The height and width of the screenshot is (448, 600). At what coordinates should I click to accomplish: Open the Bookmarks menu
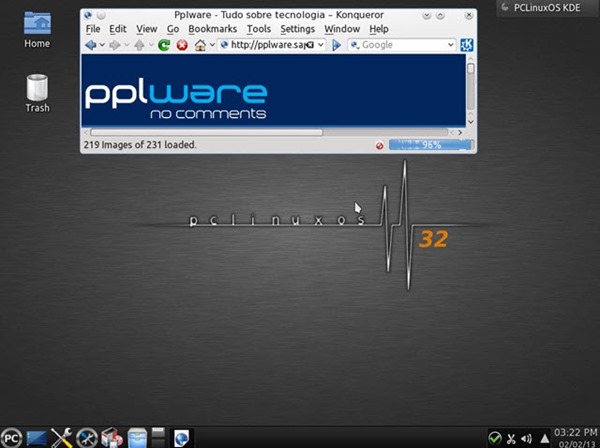pos(213,29)
